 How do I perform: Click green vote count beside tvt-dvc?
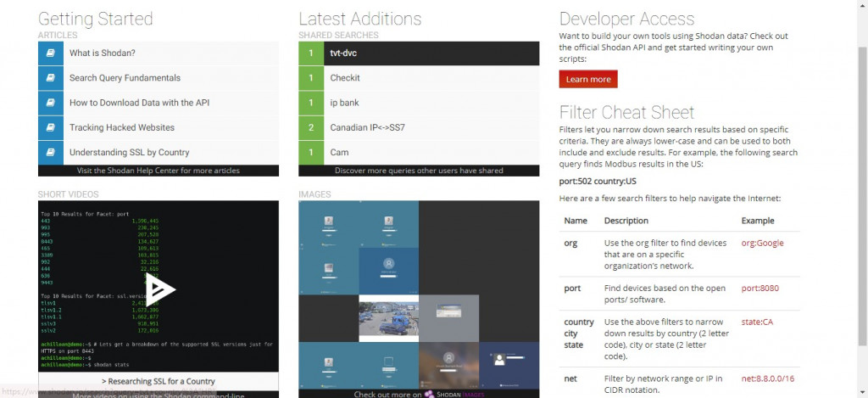tap(311, 53)
